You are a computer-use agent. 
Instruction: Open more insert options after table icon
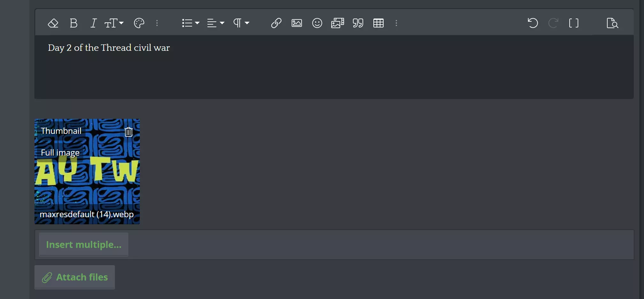[x=396, y=23]
